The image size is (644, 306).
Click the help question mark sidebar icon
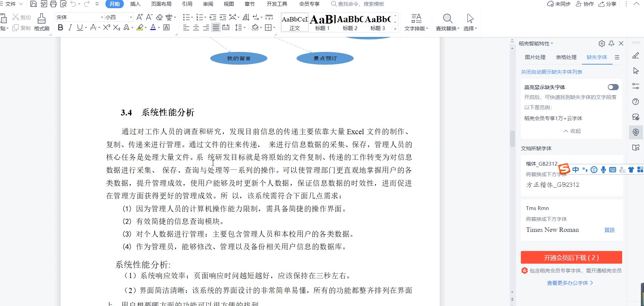point(636,102)
